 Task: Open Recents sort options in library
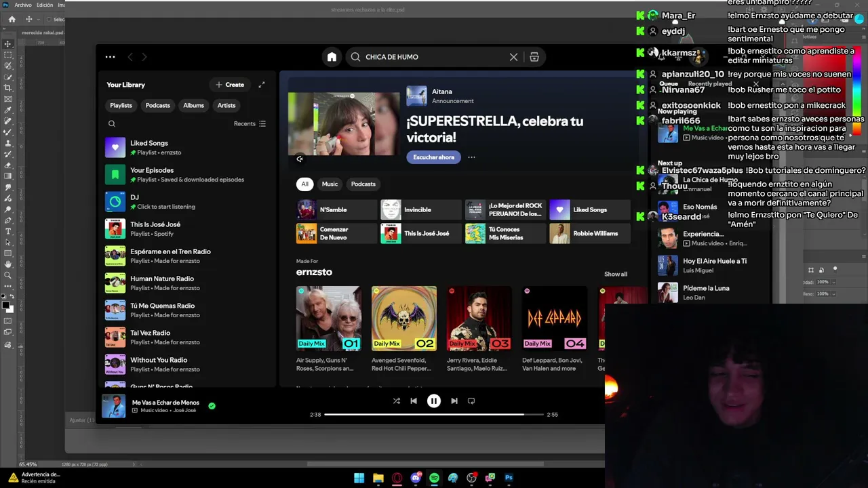tap(250, 124)
